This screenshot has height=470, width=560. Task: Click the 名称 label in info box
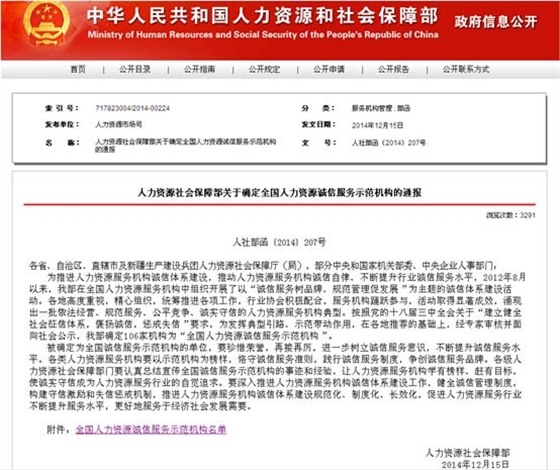click(61, 143)
